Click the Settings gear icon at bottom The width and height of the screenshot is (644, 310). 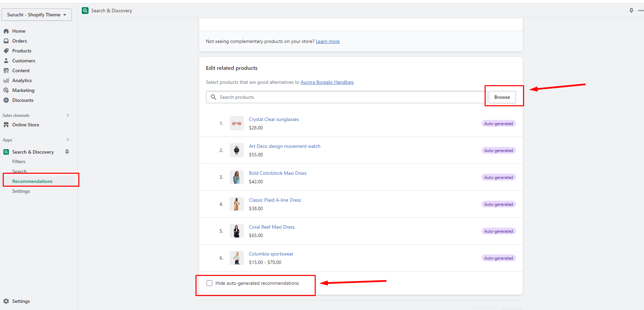click(x=6, y=301)
